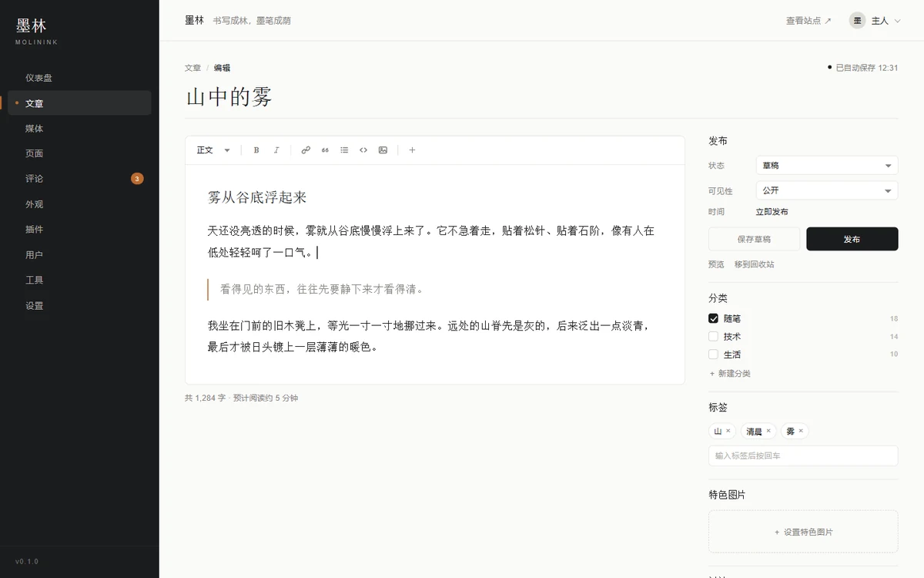Click the paragraph starting 天还没亮透
Screen dimensions: 924x578
pyautogui.click(x=431, y=241)
